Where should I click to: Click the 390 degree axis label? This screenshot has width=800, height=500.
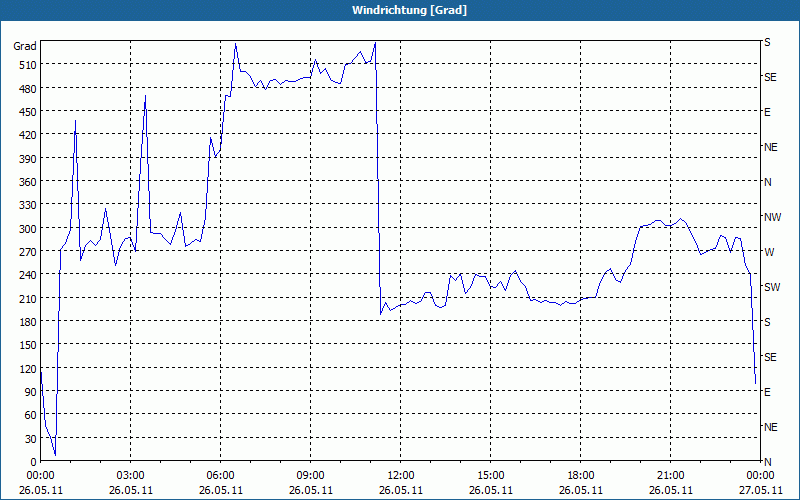click(28, 159)
